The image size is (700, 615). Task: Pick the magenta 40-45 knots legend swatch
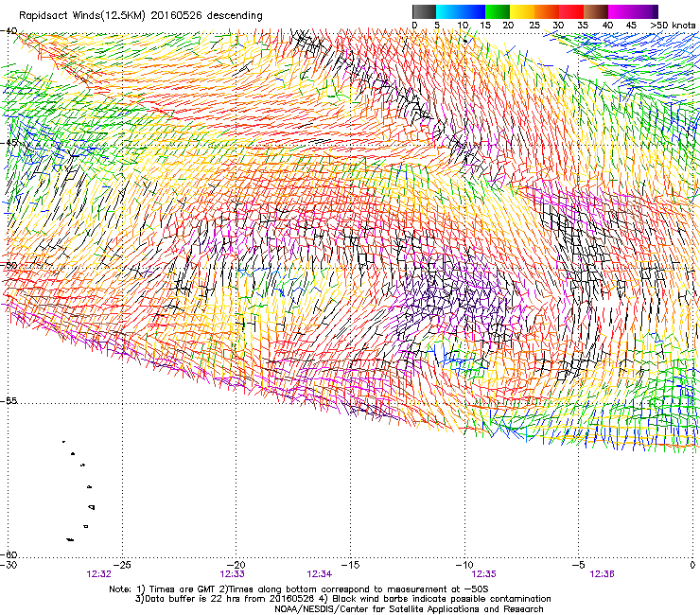(621, 11)
